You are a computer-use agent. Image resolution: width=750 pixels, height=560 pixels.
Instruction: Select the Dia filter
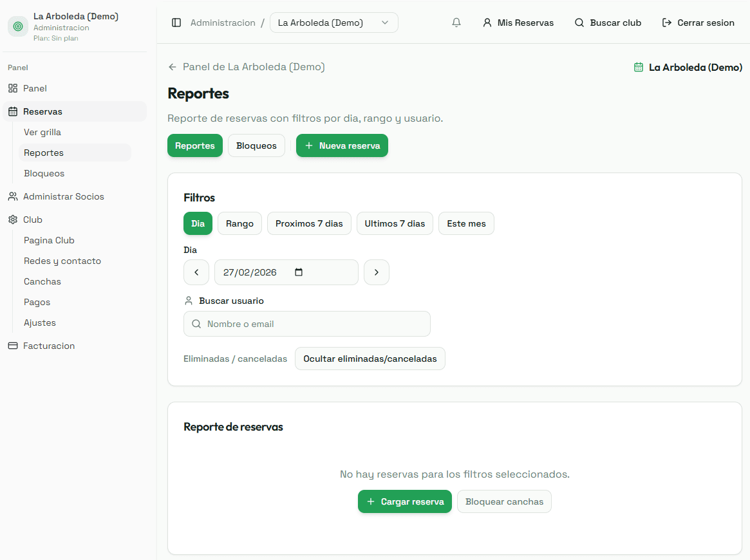pyautogui.click(x=198, y=223)
